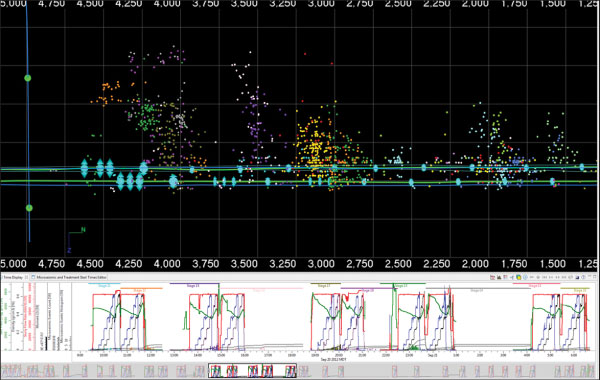The image size is (600, 380).
Task: Click the purple Stage label bar
Action: tap(194, 284)
